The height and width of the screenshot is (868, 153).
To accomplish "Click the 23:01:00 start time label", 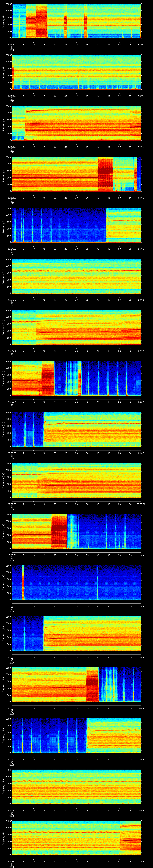I will [x=12, y=606].
